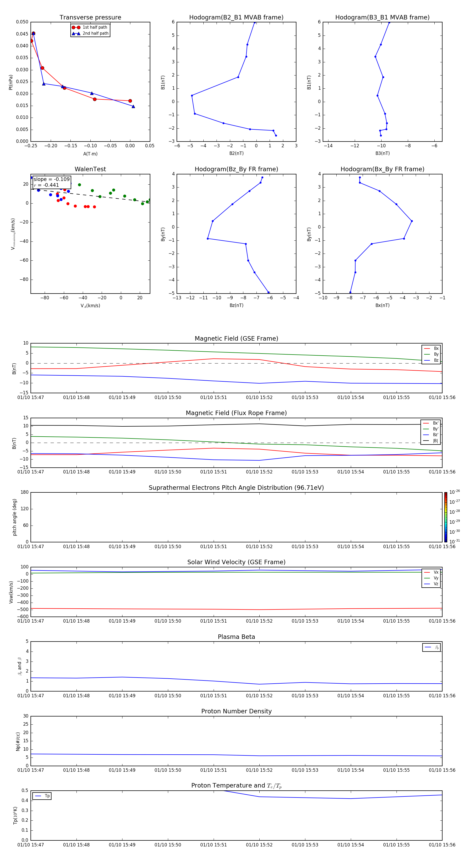473x868 pixels.
Task: Click '01/10 15:47' tick under GSE magnetic field plot
Action: [x=31, y=398]
